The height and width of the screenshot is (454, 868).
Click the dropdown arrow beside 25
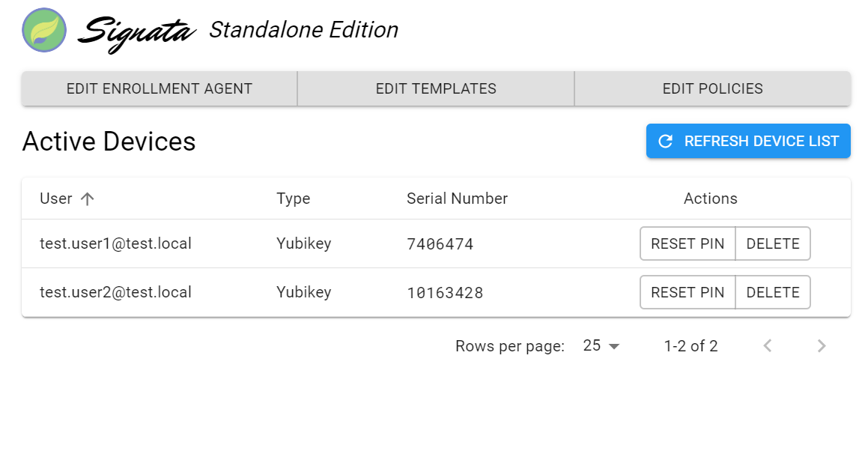614,347
